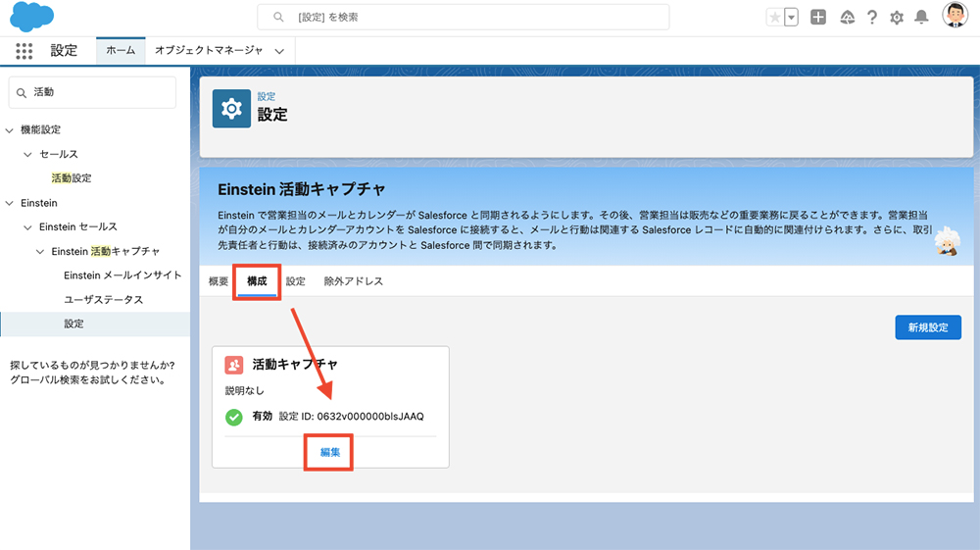Click the 活動キャプチャ card title

[x=295, y=365]
